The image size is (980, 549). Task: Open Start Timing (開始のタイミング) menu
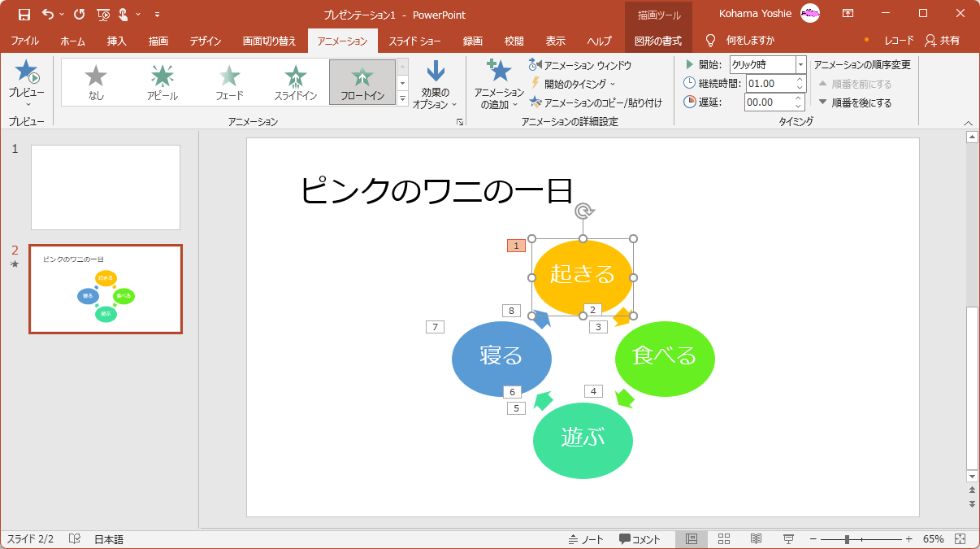click(573, 83)
